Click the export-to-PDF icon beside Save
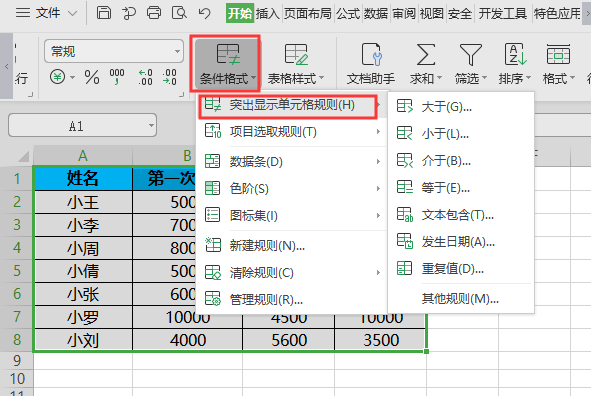Image resolution: width=591 pixels, height=396 pixels. click(x=129, y=13)
